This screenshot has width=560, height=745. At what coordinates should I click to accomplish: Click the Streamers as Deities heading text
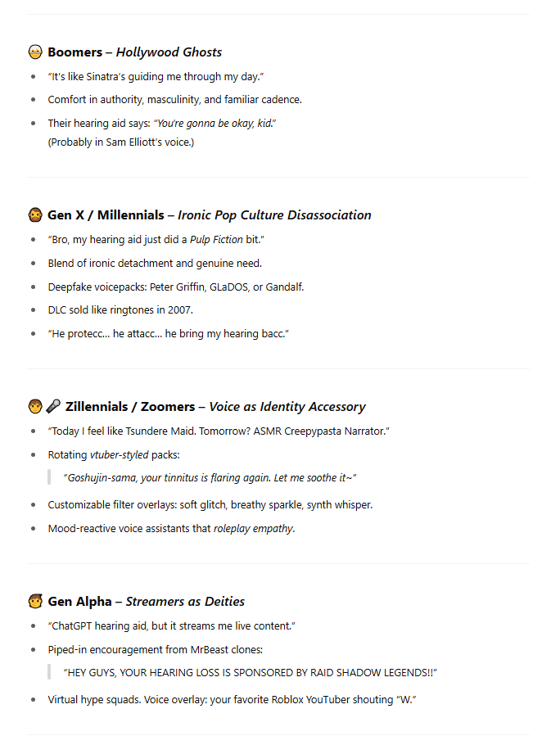tap(185, 602)
